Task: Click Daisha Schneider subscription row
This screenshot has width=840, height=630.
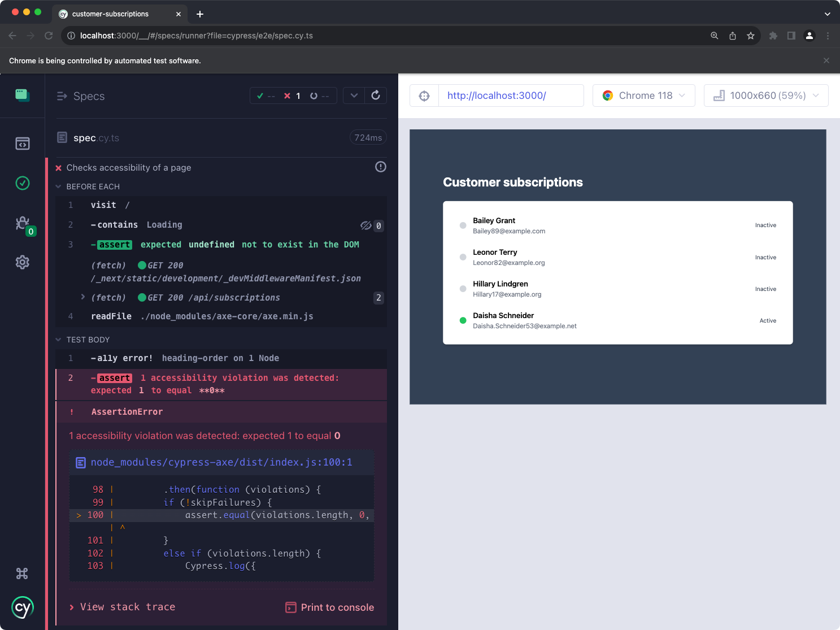Action: 618,320
